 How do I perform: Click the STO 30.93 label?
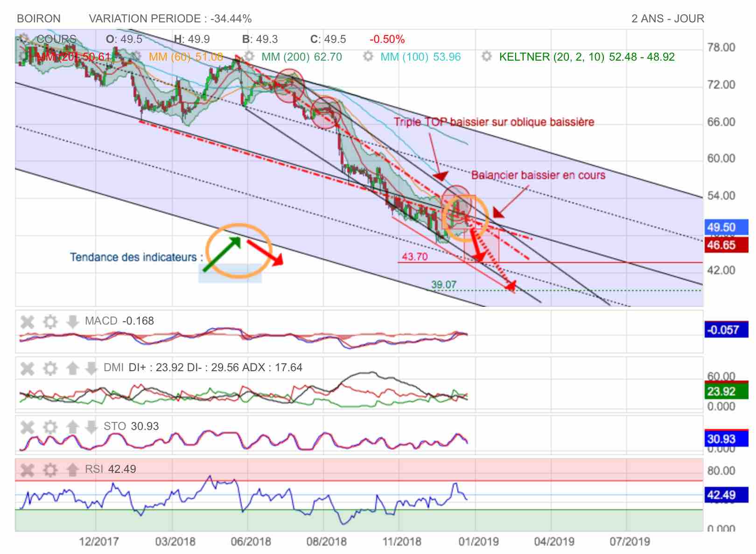(x=131, y=426)
